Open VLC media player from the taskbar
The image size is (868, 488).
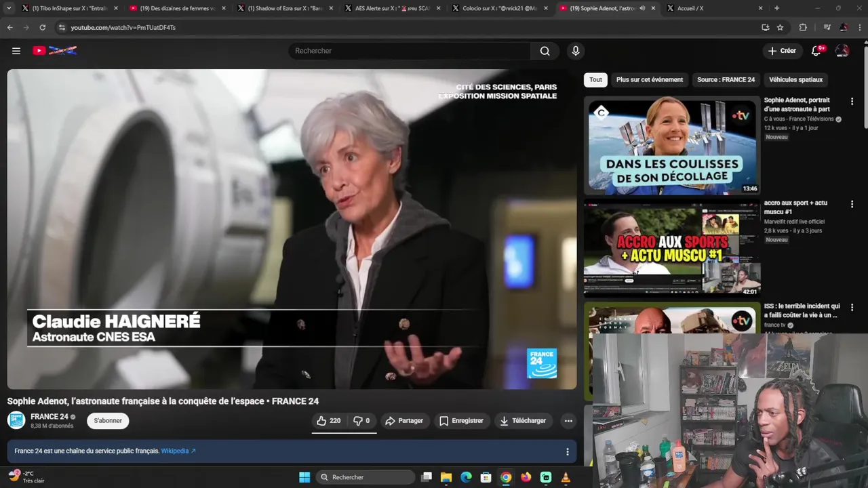(566, 477)
